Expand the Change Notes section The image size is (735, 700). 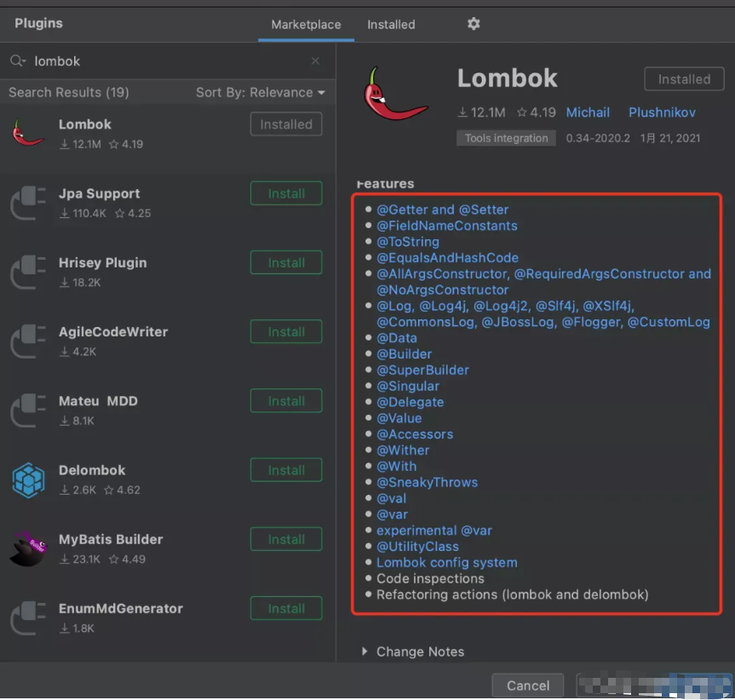point(413,651)
